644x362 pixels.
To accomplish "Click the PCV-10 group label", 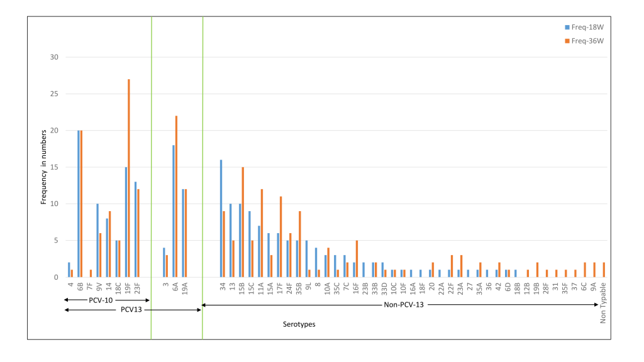I will (101, 300).
